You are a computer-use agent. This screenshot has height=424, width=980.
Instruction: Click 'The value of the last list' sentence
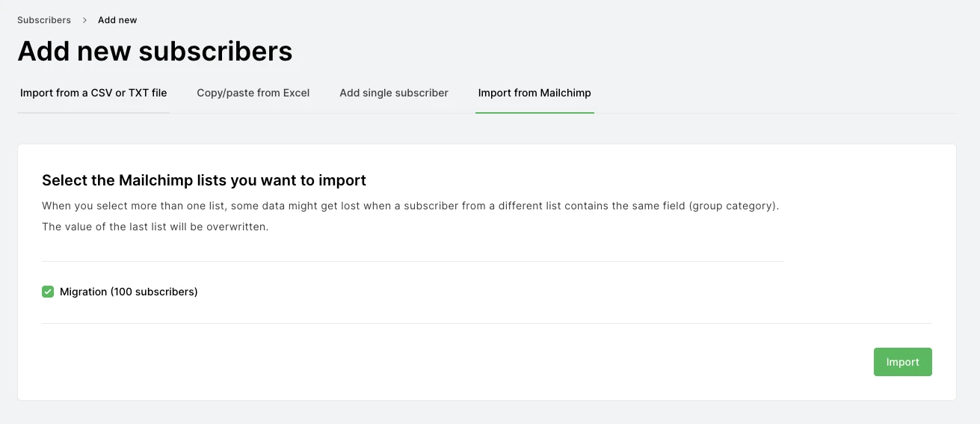pos(155,227)
